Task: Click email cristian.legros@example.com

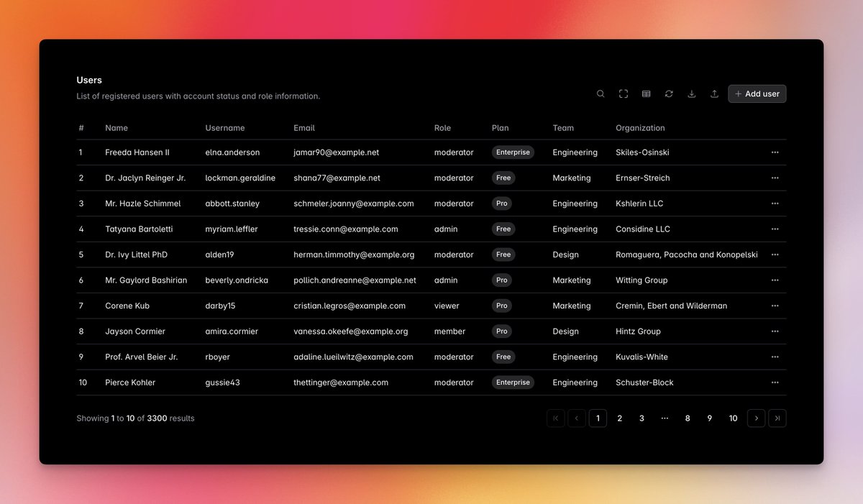Action: coord(350,306)
